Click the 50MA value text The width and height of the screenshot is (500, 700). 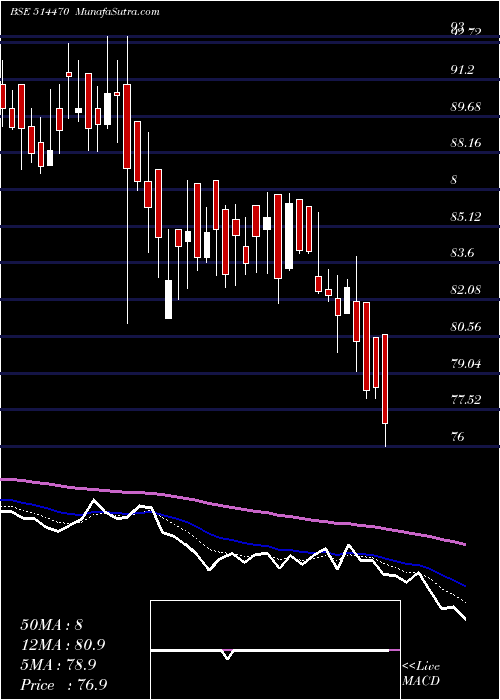tap(52, 625)
